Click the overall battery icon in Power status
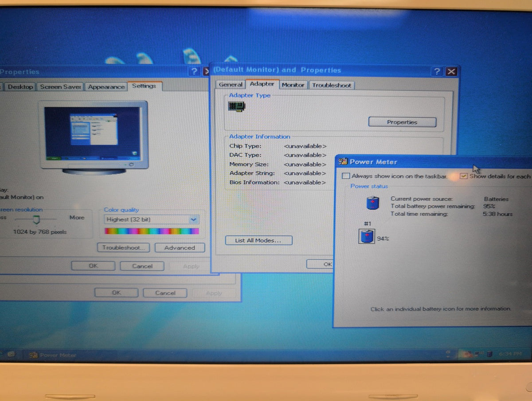Image resolution: width=532 pixels, height=401 pixels. [372, 203]
